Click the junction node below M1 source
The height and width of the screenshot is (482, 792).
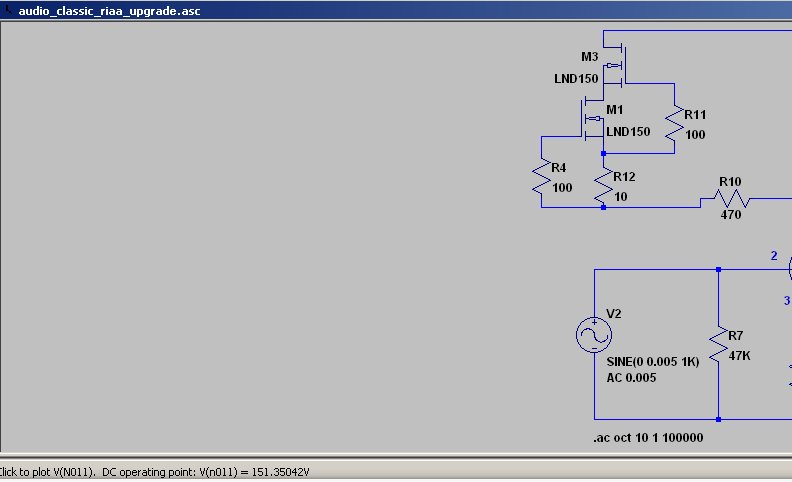point(604,154)
